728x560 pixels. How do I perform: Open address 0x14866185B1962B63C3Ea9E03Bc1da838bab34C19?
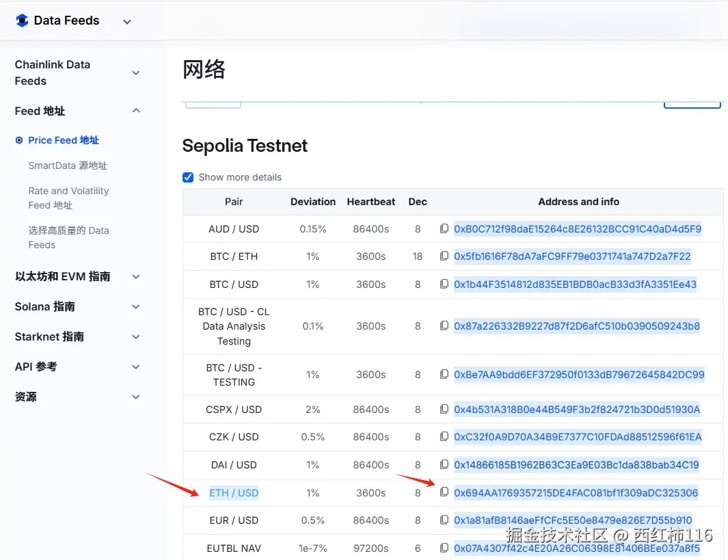(576, 465)
